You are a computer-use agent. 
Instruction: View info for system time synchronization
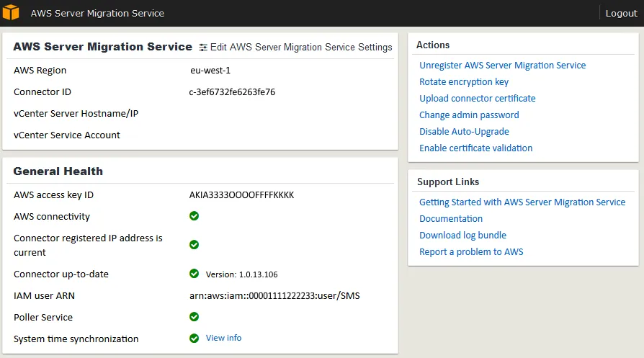(223, 338)
